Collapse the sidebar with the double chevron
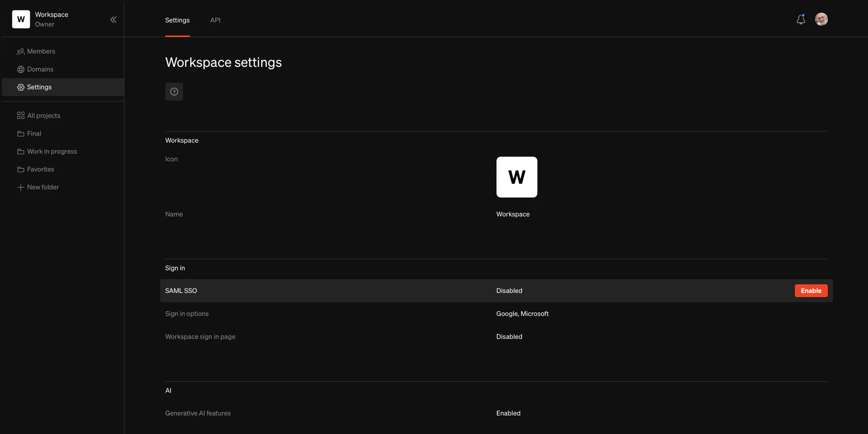This screenshot has width=868, height=434. [x=113, y=19]
